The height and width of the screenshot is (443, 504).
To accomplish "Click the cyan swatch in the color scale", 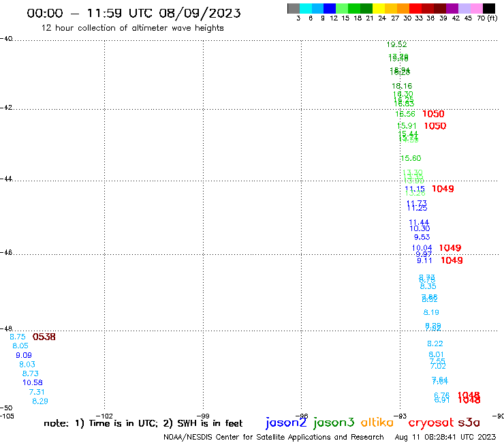I will pos(306,8).
